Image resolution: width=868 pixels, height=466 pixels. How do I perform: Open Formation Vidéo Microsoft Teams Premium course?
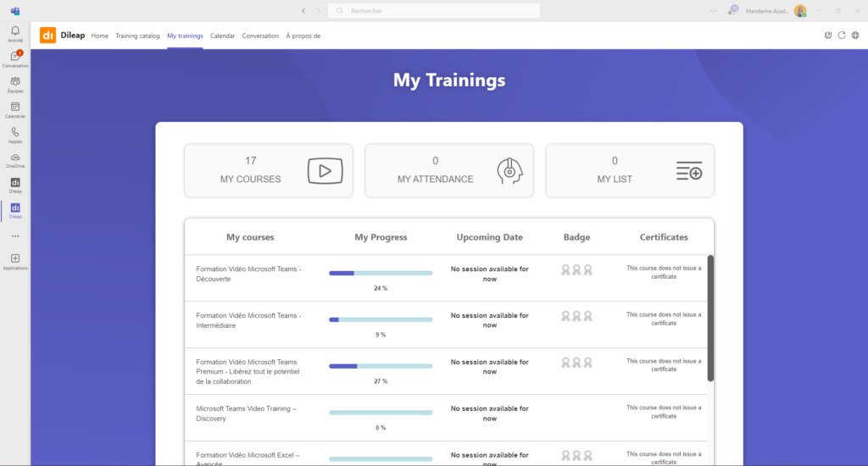(248, 371)
